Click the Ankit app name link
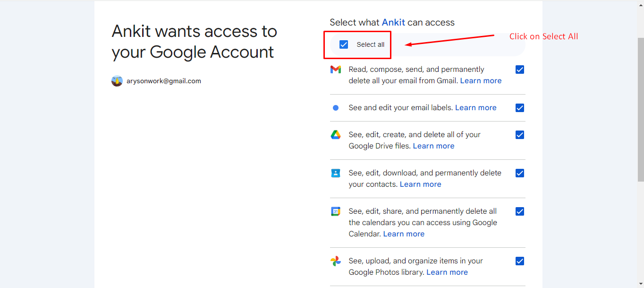 pos(393,22)
